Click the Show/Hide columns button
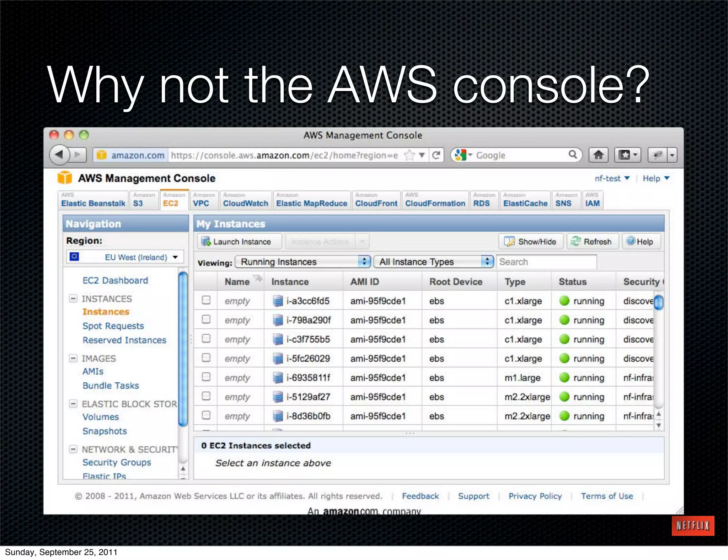This screenshot has height=560, width=728. point(531,242)
